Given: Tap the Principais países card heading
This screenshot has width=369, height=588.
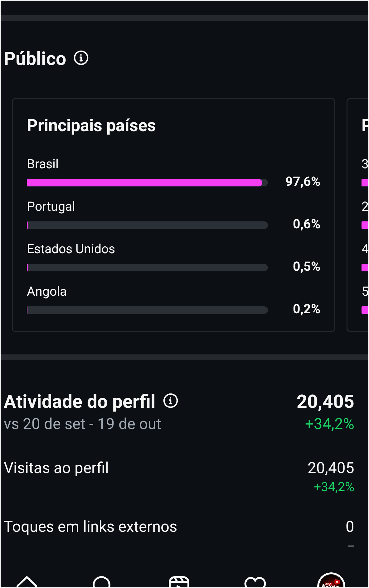Looking at the screenshot, I should tap(91, 126).
